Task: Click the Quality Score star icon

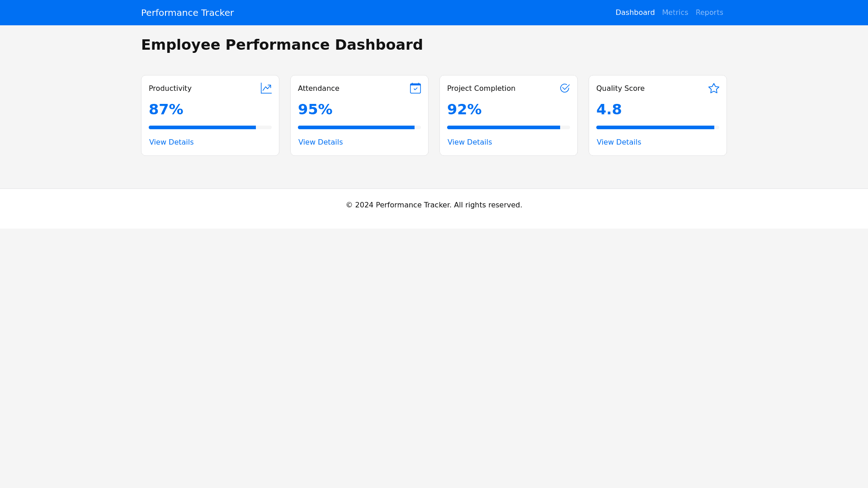Action: (x=713, y=89)
